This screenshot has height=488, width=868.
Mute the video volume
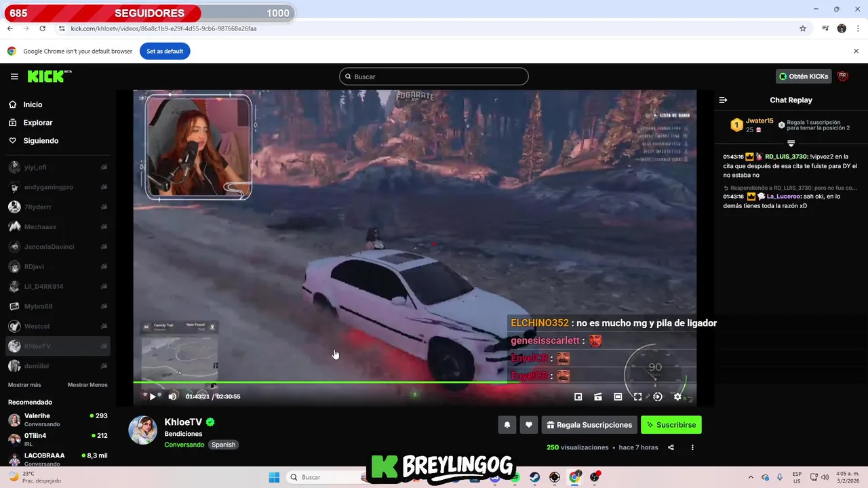(172, 396)
